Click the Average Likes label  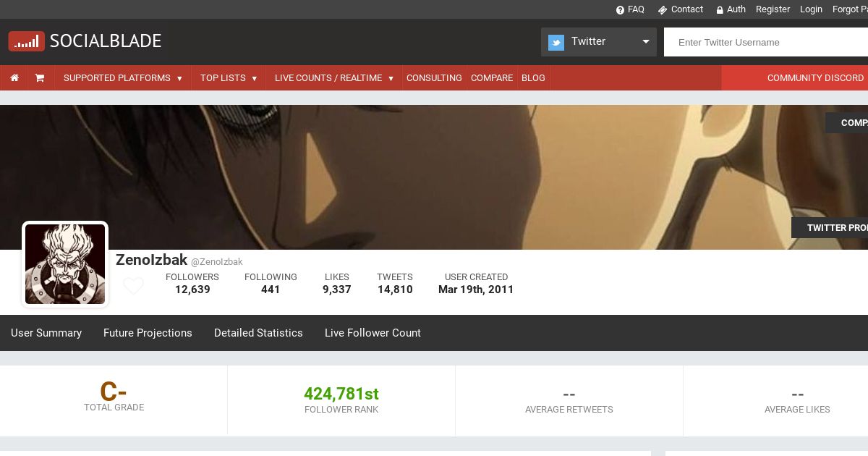(x=797, y=410)
